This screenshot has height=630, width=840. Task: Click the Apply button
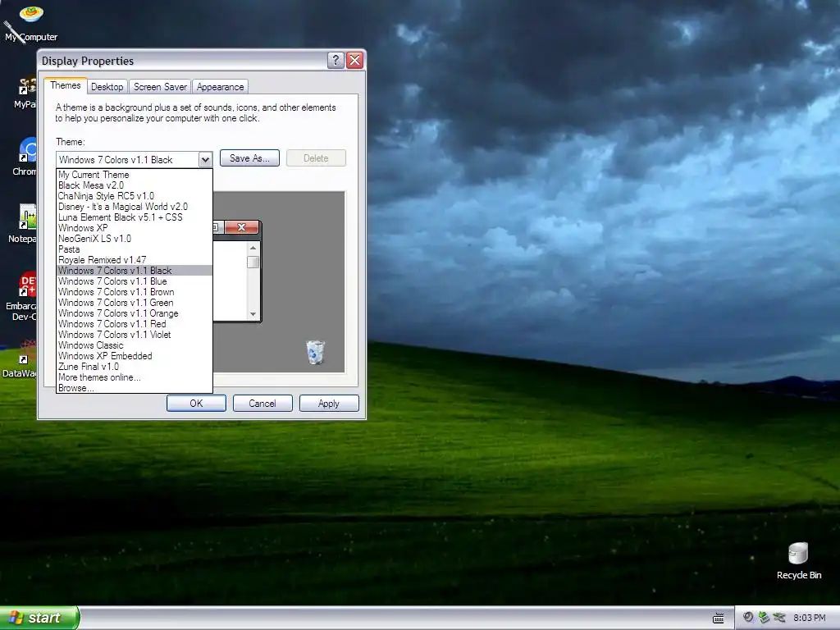tap(329, 404)
